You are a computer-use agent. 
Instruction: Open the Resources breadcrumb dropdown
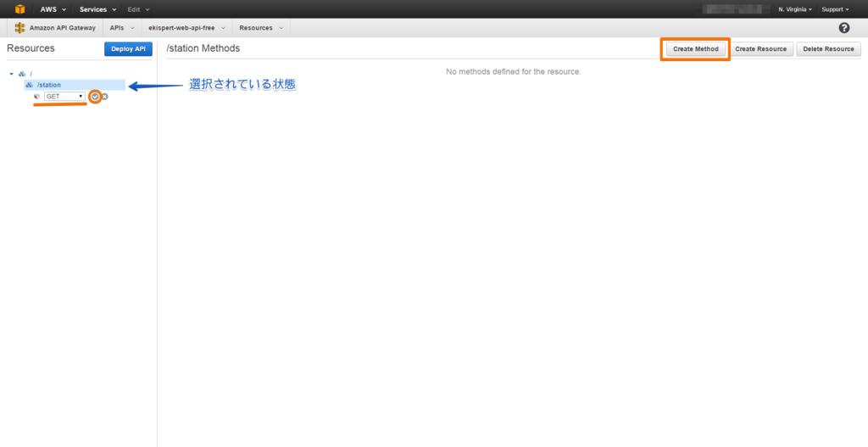[261, 28]
